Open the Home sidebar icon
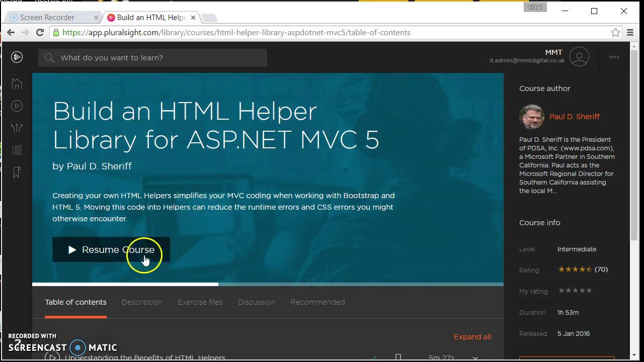 click(17, 84)
